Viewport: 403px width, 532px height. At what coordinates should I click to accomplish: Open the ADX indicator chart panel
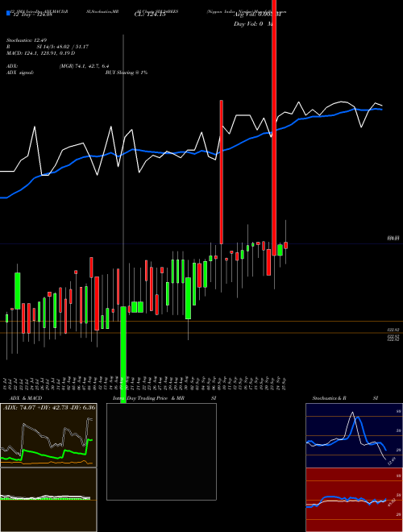click(48, 435)
